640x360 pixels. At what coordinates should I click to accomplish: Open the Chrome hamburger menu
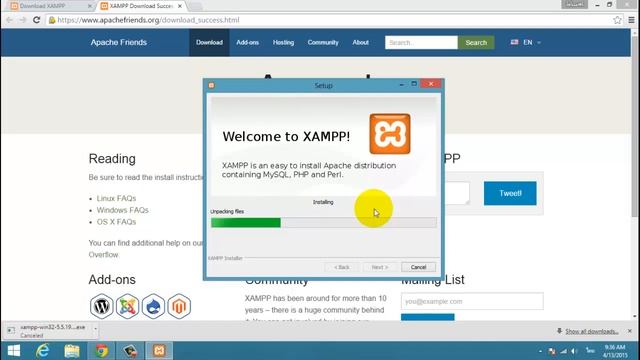point(631,20)
